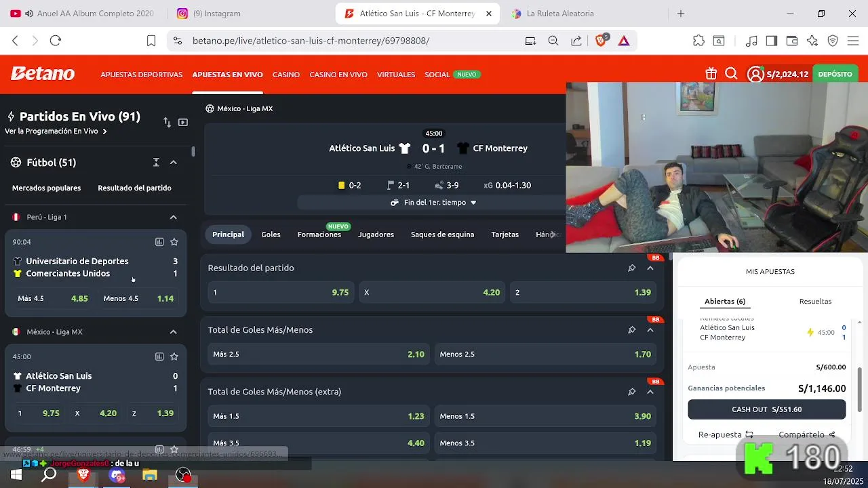Collapse the Fútbol (51) section

173,163
